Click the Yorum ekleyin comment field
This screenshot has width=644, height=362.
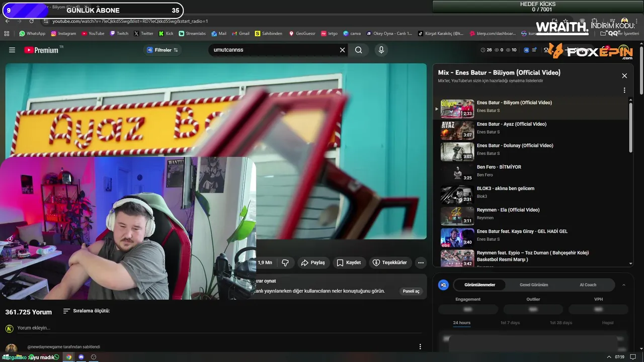coord(219,328)
